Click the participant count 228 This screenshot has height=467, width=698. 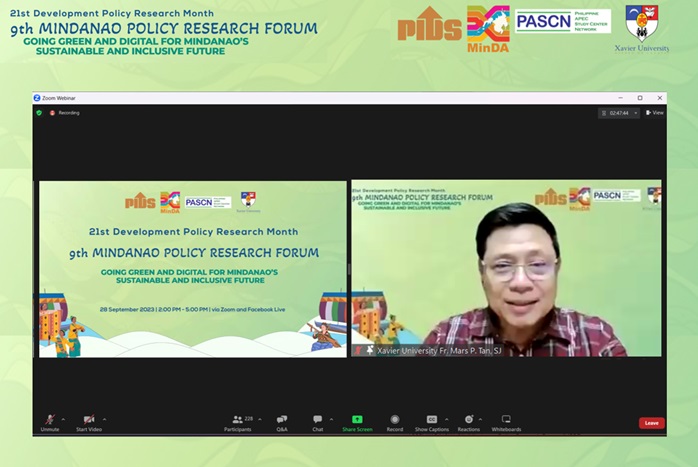(249, 418)
